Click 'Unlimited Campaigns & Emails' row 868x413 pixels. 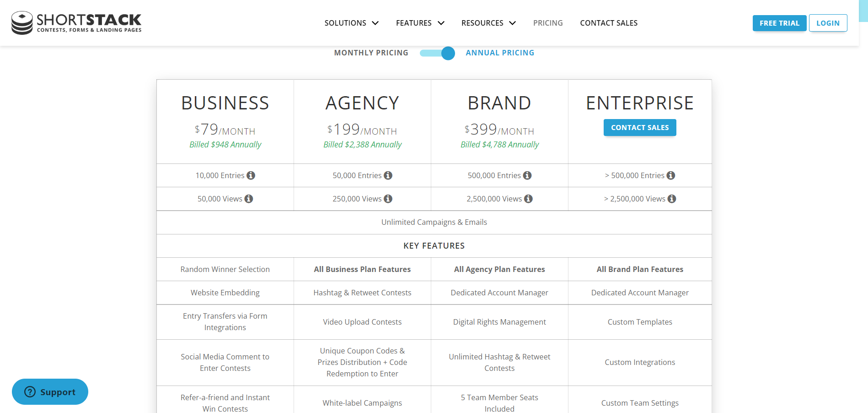click(434, 223)
